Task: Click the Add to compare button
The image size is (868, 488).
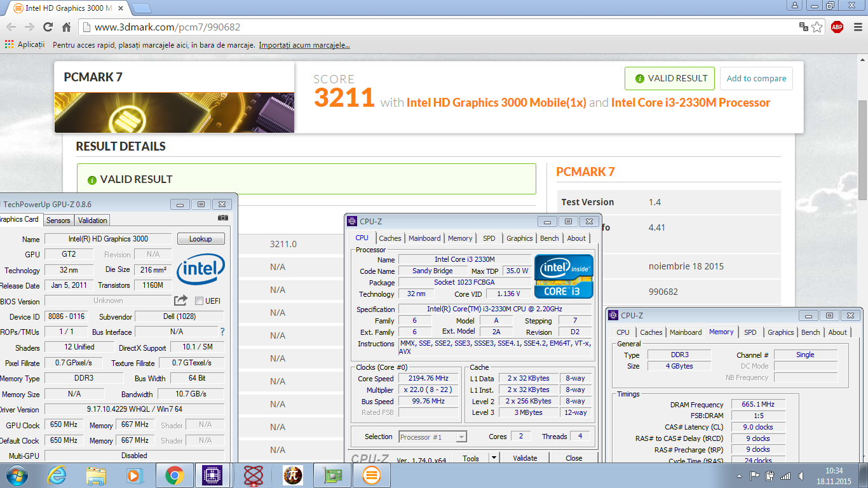Action: (756, 79)
